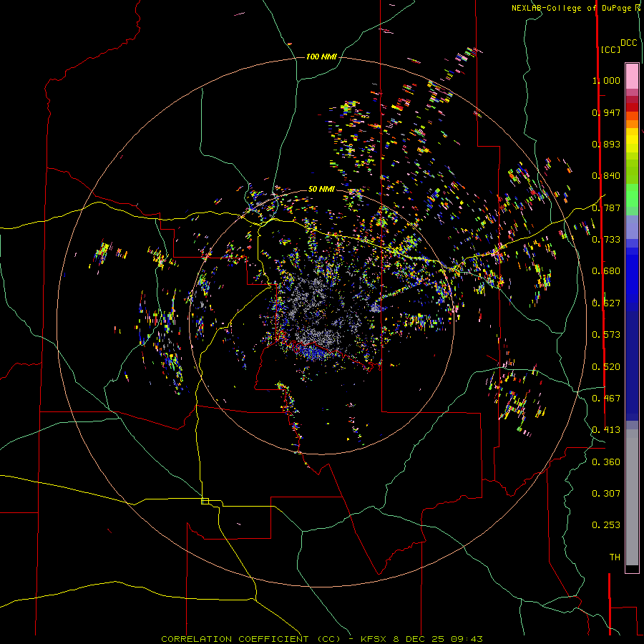
Task: Click the 100 NMI range ring label
Action: pyautogui.click(x=321, y=57)
